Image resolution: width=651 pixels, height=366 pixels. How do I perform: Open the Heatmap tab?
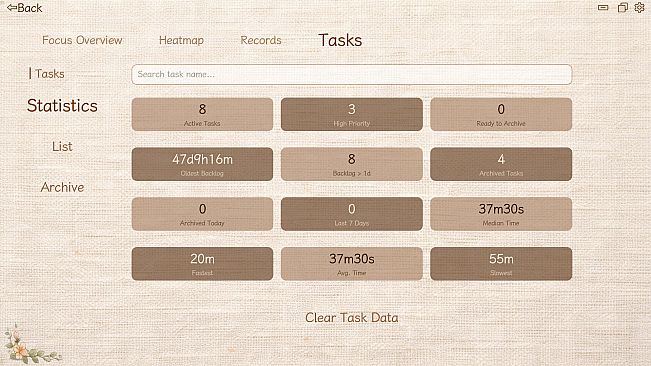[x=181, y=40]
